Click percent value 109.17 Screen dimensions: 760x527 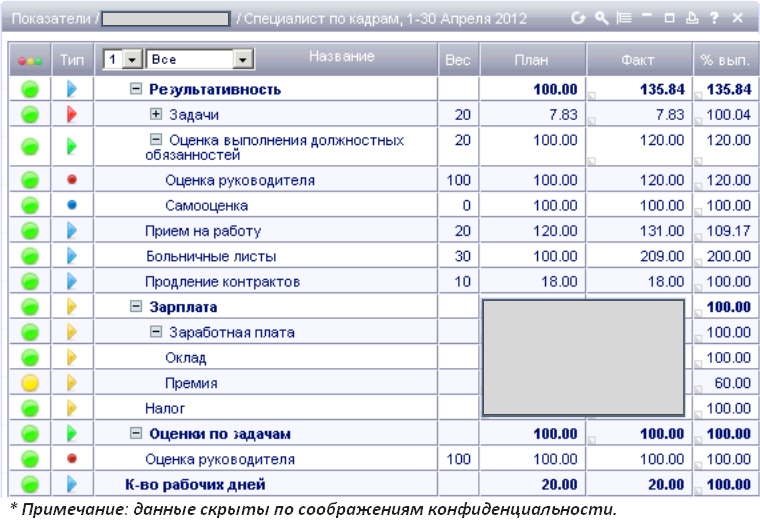click(728, 231)
